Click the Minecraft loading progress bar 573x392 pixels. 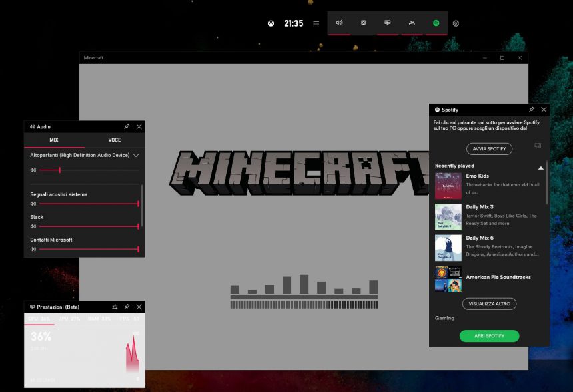point(304,304)
